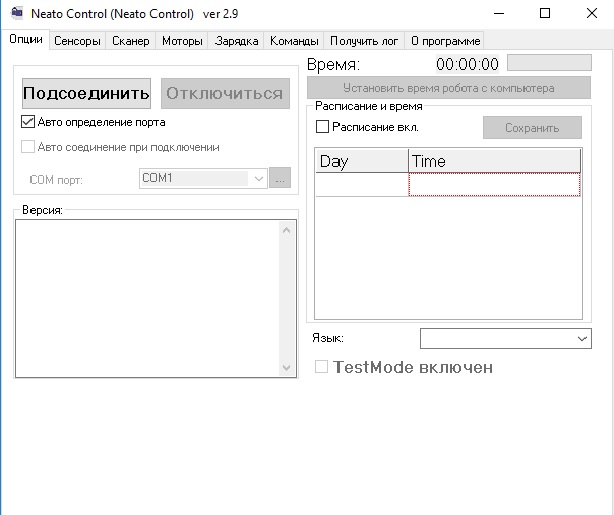Select the highlighted Time cell in first row
Viewport: 614px width, 515px height.
494,184
